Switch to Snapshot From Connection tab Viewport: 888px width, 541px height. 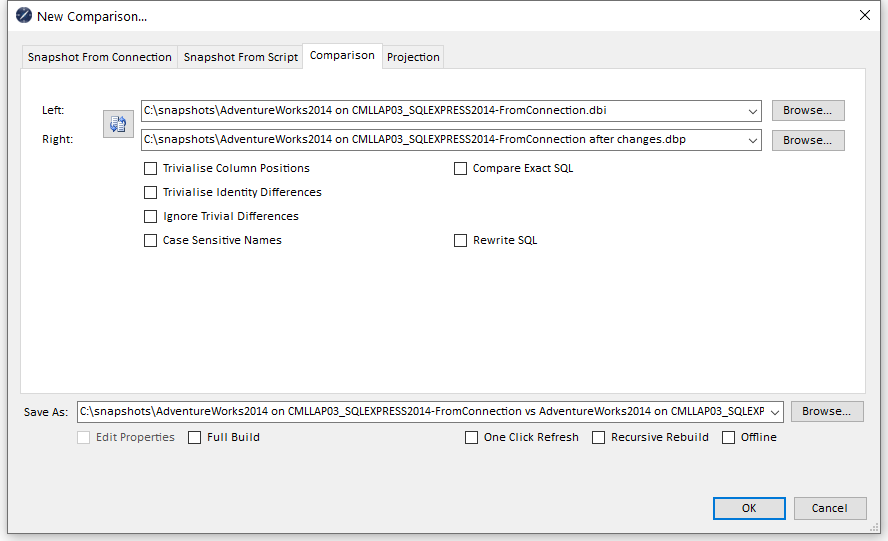[x=99, y=57]
